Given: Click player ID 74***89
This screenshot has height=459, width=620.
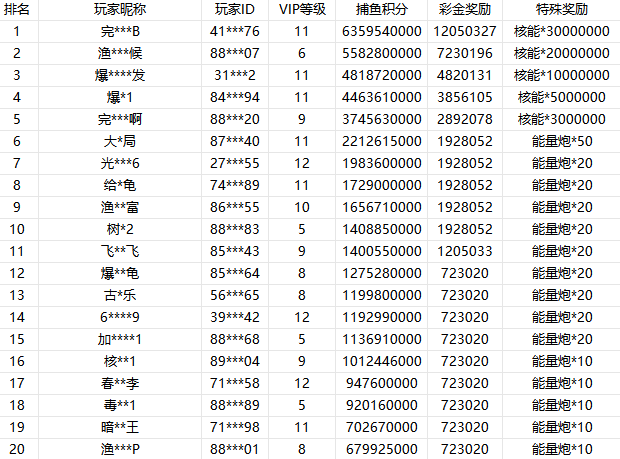Looking at the screenshot, I should (x=234, y=185).
